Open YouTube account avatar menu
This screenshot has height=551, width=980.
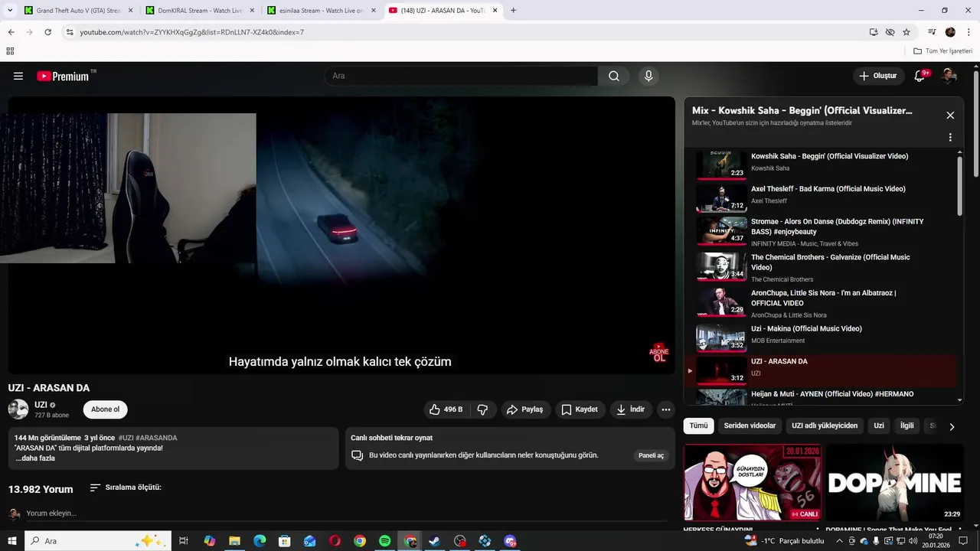point(949,76)
